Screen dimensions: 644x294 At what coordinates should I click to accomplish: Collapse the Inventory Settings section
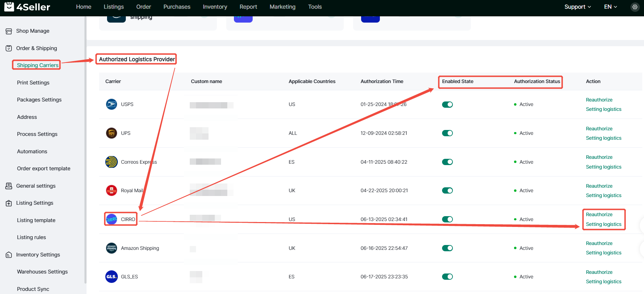click(x=38, y=255)
